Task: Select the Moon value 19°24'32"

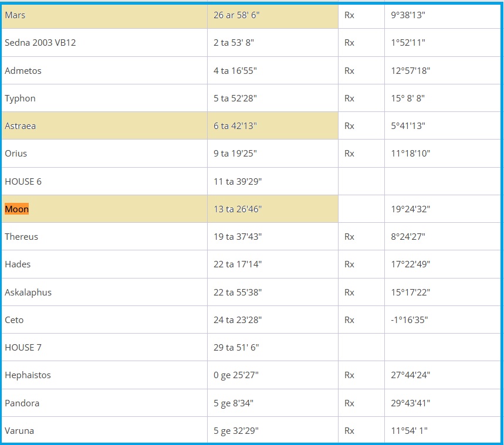Action: tap(411, 209)
